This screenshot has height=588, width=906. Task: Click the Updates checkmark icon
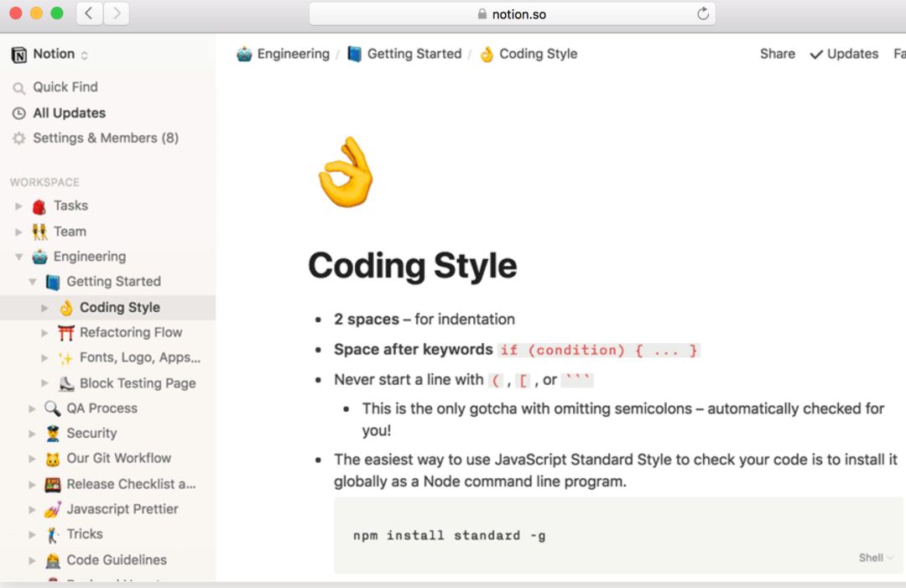tap(816, 55)
